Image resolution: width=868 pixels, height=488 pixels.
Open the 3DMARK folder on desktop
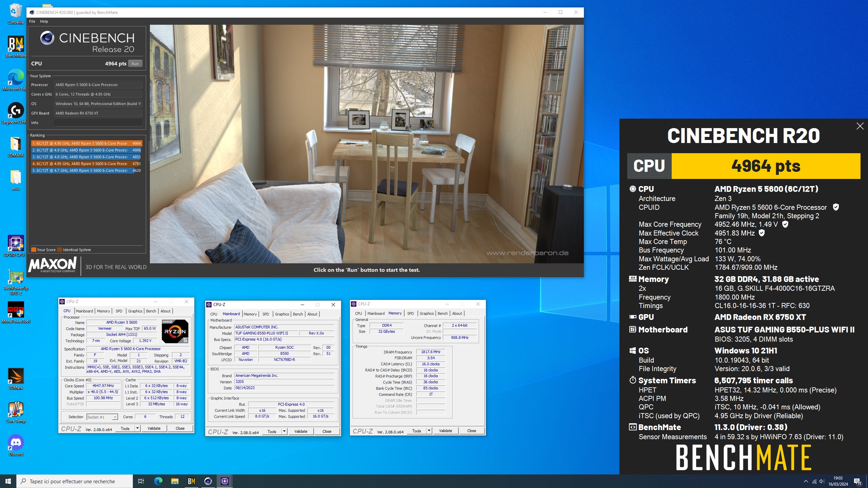[x=16, y=146]
